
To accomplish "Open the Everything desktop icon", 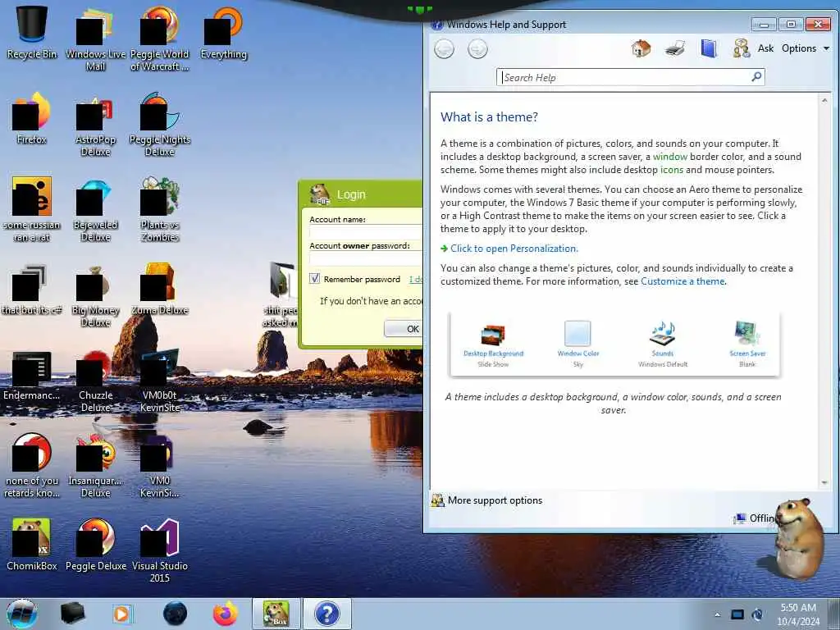I will [224, 32].
